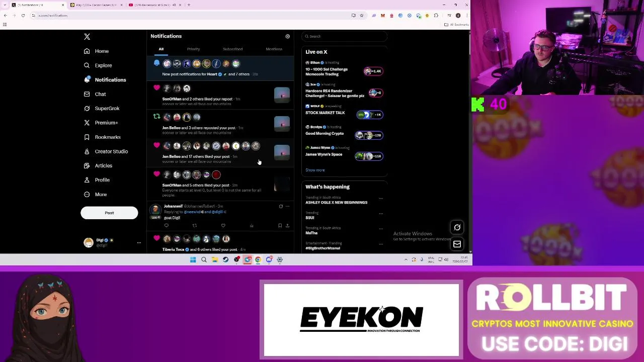
Task: Open more options on JohannesT's post
Action: click(287, 206)
